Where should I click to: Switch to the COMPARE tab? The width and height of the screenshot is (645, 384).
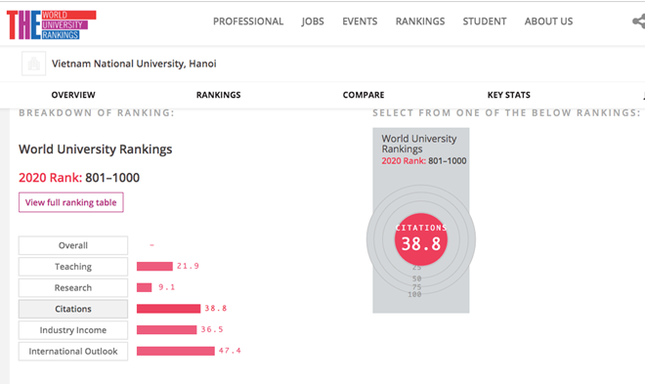coord(363,95)
